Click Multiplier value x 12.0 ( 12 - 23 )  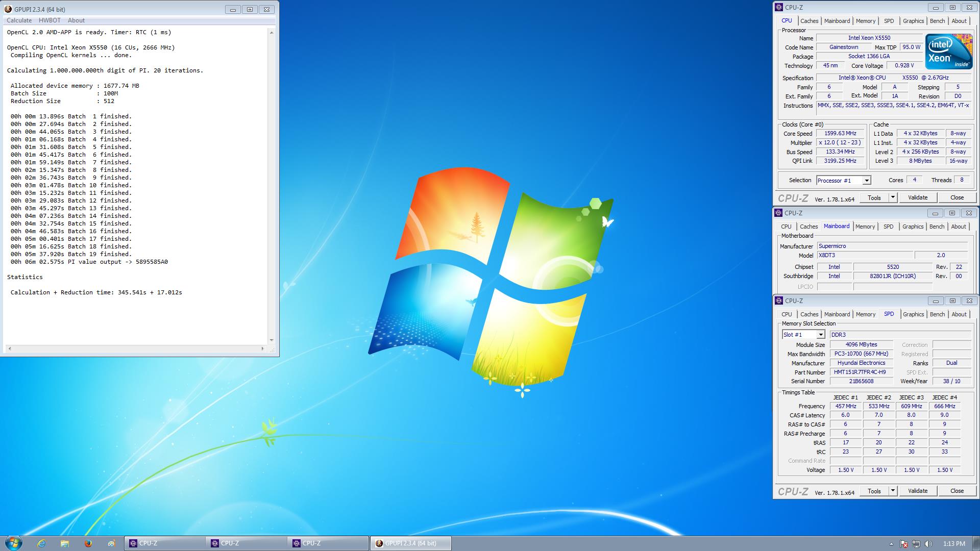pos(840,142)
